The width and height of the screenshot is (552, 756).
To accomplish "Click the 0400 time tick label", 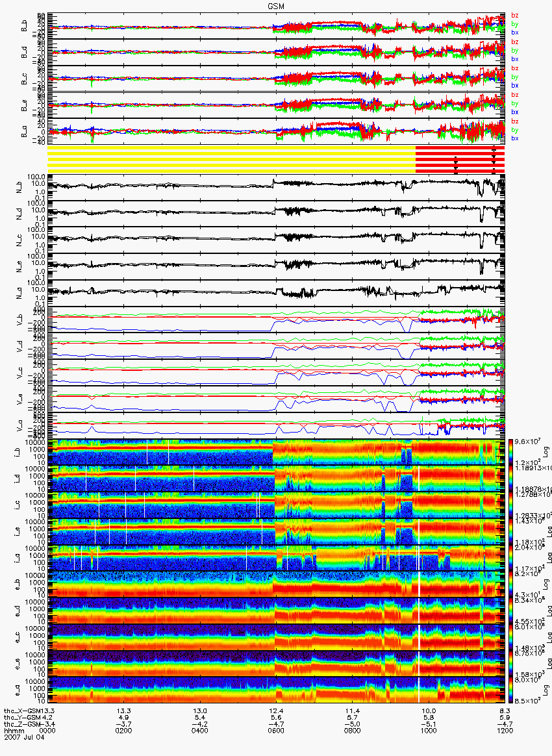I will coord(200,731).
